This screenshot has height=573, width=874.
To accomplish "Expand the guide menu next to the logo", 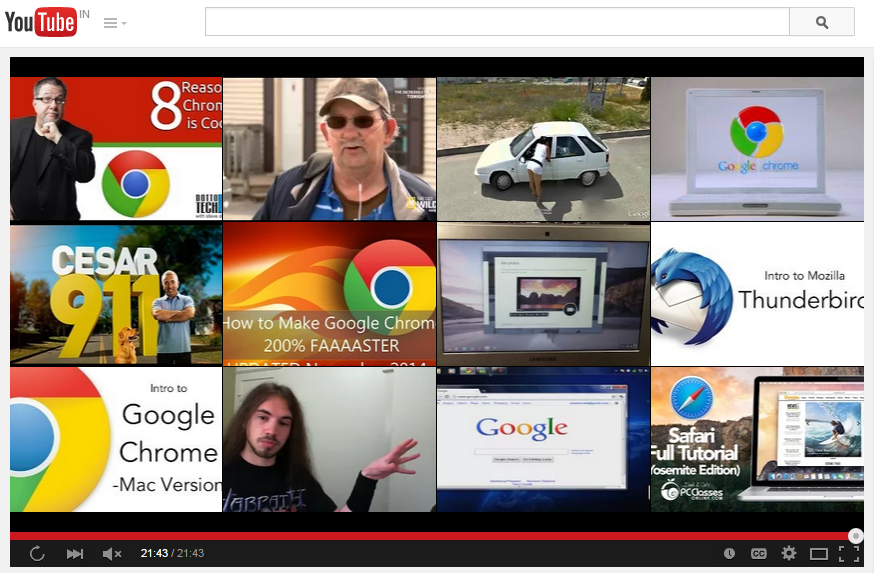I will [x=115, y=23].
